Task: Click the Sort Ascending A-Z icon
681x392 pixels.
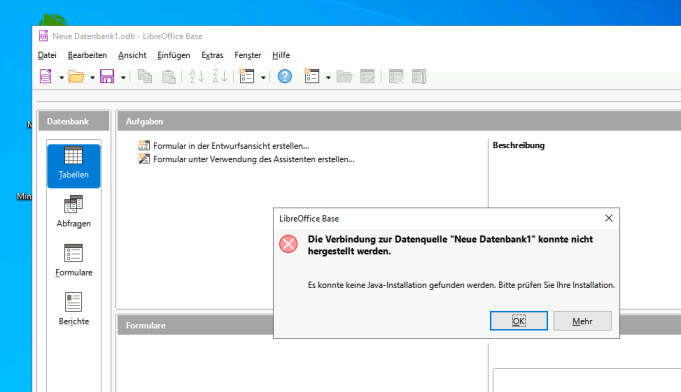Action: coord(197,76)
